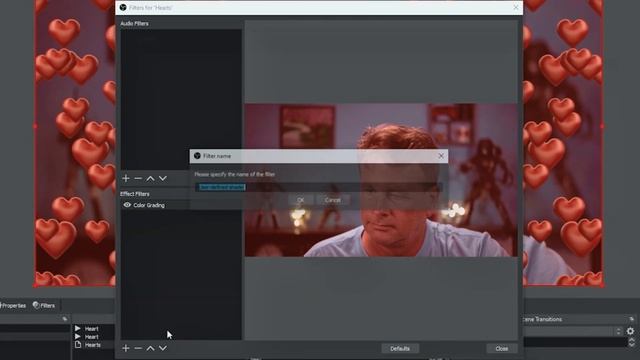This screenshot has height=360, width=640.
Task: Add an effect filter with bottom plus button
Action: (x=126, y=348)
